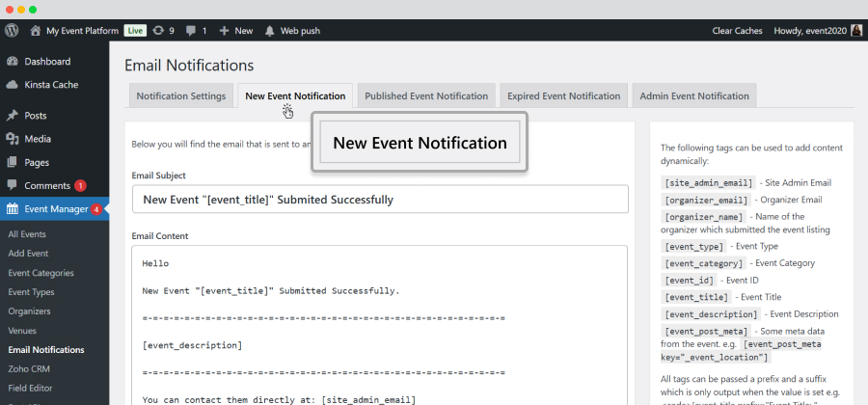The height and width of the screenshot is (405, 868).
Task: Click the Kinsta Cache cloud icon
Action: click(13, 85)
